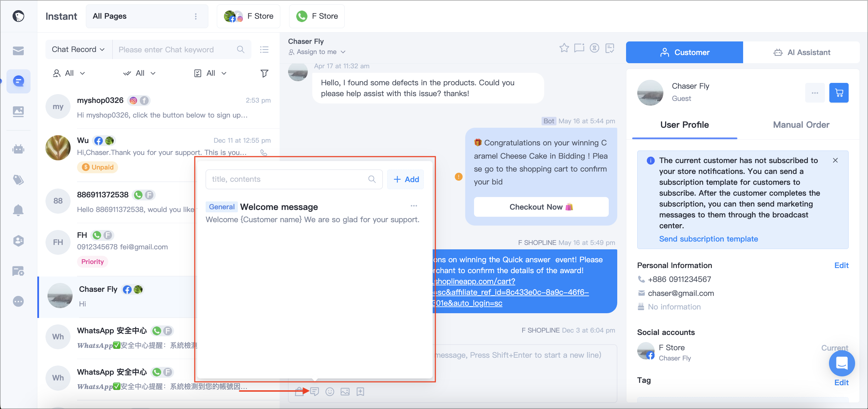The image size is (868, 409).
Task: Open the bot icon in left sidebar
Action: point(18,149)
